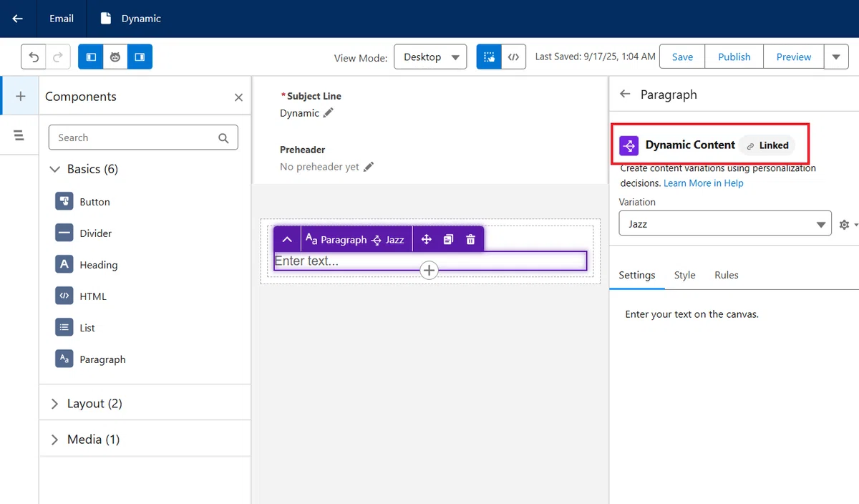859x504 pixels.
Task: Click the move handle icon on component toolbar
Action: click(426, 239)
